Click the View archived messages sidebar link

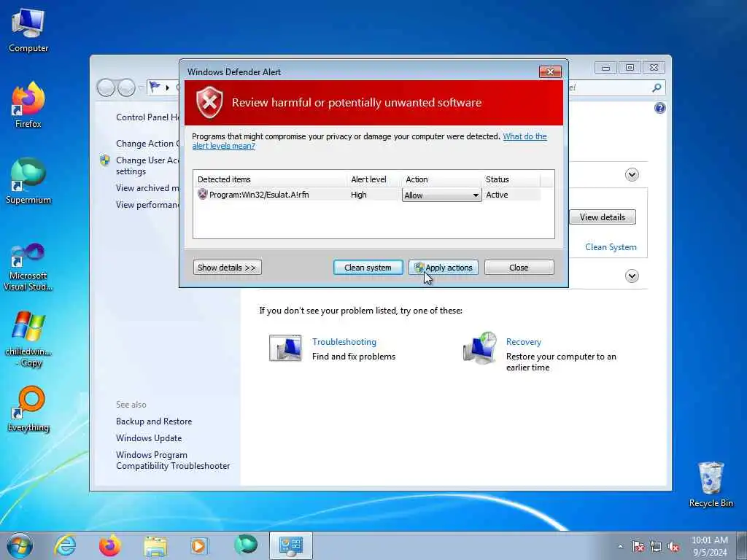click(147, 187)
